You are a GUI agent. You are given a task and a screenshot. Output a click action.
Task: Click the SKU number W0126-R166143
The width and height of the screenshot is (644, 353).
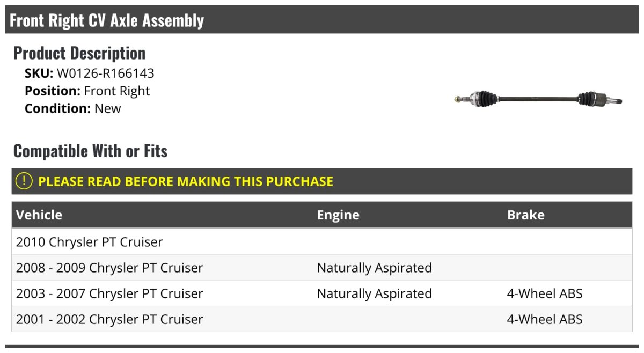point(106,73)
